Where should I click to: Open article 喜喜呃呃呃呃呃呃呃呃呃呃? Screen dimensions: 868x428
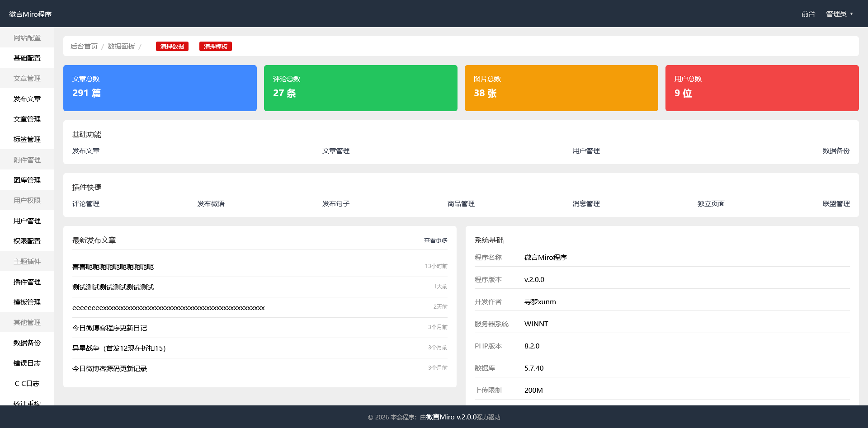click(113, 267)
